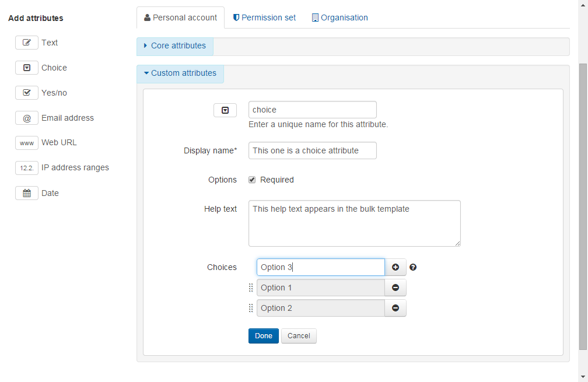Click the Web URL attribute icon
The height and width of the screenshot is (382, 588).
26,142
